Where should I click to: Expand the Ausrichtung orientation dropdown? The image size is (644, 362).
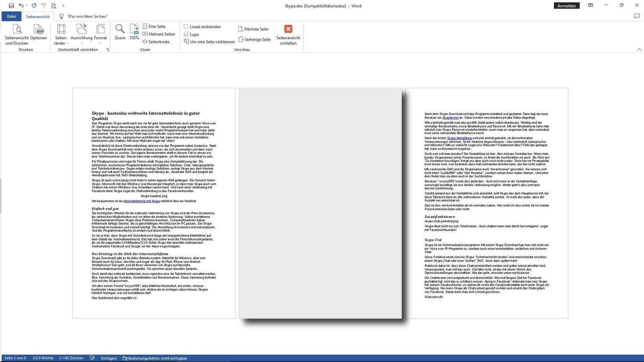(81, 35)
